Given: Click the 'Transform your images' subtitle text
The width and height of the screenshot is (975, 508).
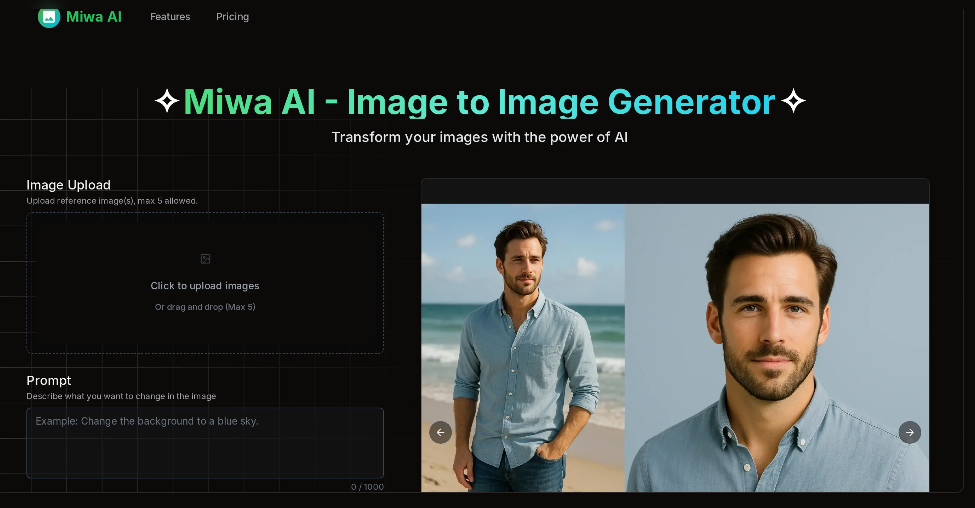Looking at the screenshot, I should pyautogui.click(x=479, y=137).
